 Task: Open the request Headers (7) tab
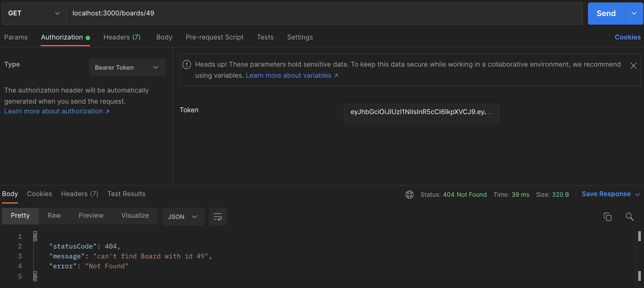(x=122, y=37)
